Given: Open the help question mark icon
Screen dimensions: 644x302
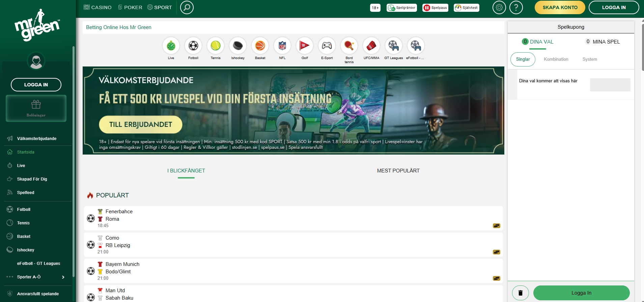Looking at the screenshot, I should 516,7.
